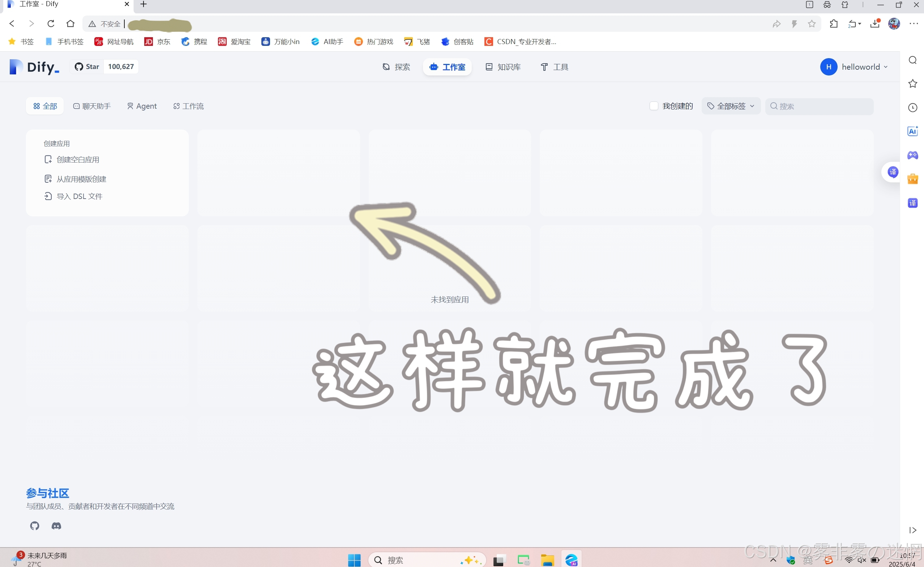Open the GitHub community icon link
Screen dimensions: 924x567
point(35,526)
